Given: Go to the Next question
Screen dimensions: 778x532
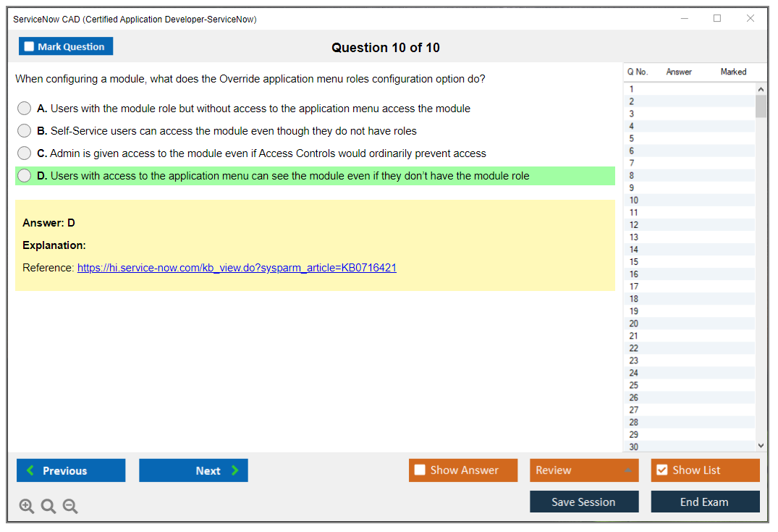Looking at the screenshot, I should [x=193, y=470].
